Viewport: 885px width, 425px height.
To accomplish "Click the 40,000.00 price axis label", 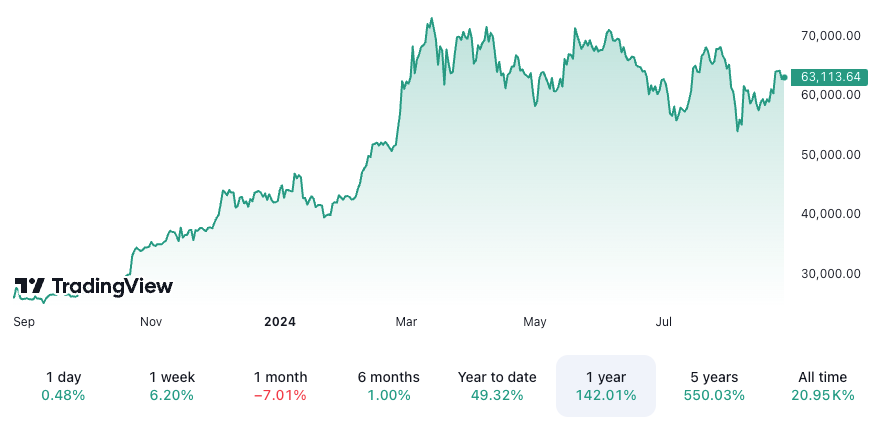I will [x=831, y=213].
